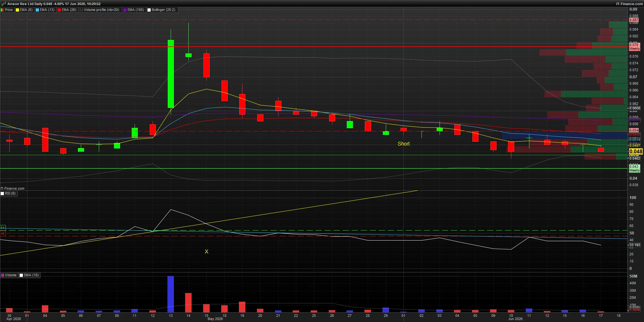Open the EMA (100) indicator label
Screen dimensions: 644x322
coord(136,10)
